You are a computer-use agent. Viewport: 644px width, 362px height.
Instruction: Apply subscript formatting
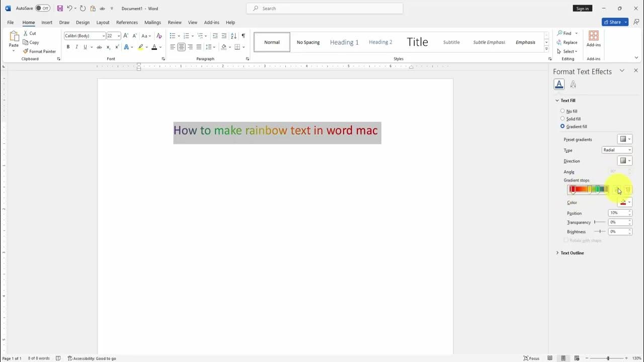108,47
